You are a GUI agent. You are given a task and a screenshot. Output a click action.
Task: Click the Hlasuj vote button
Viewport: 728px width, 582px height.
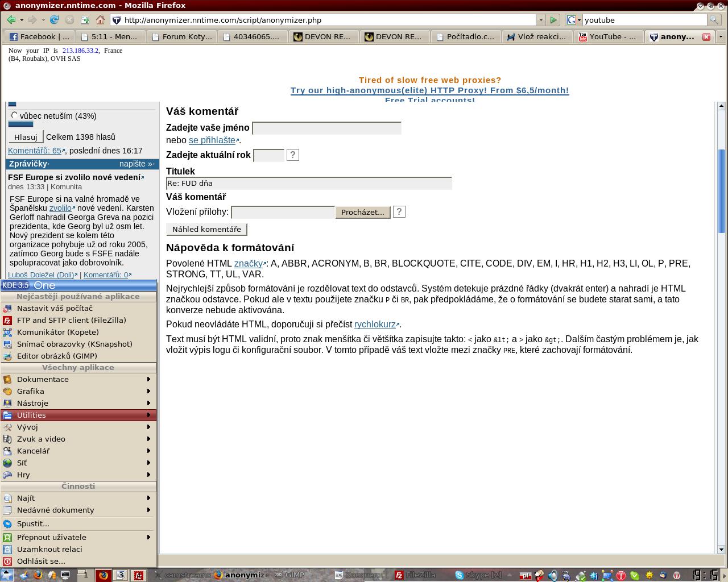(x=26, y=137)
